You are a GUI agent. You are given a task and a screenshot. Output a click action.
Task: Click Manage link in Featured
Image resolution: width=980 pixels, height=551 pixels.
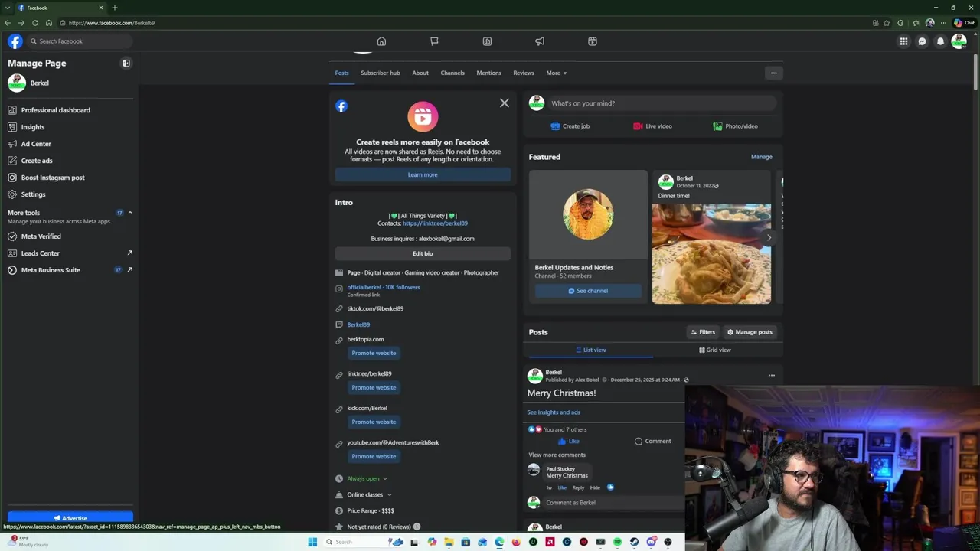[x=761, y=157]
